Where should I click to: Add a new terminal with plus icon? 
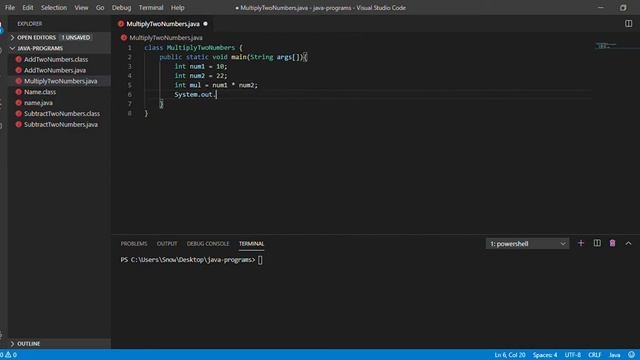[581, 243]
